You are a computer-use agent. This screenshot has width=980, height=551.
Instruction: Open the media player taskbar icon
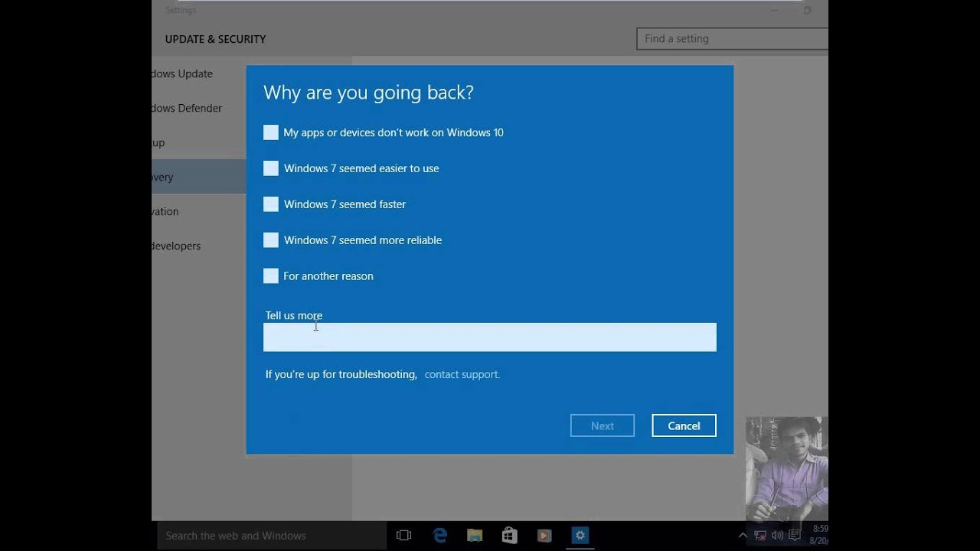point(544,536)
